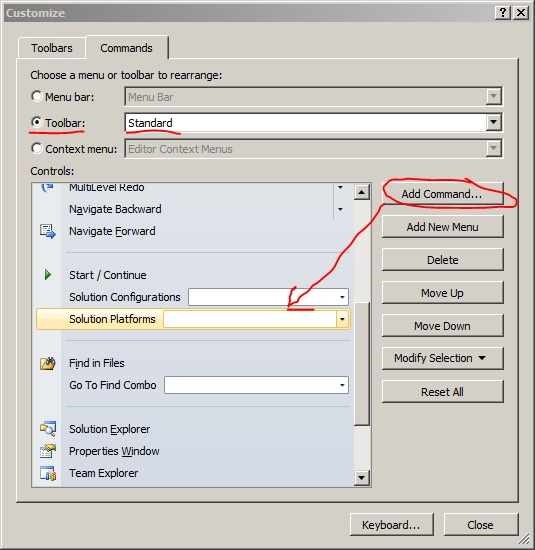The height and width of the screenshot is (550, 535).
Task: Open the Keyboard... settings button
Action: tap(392, 525)
